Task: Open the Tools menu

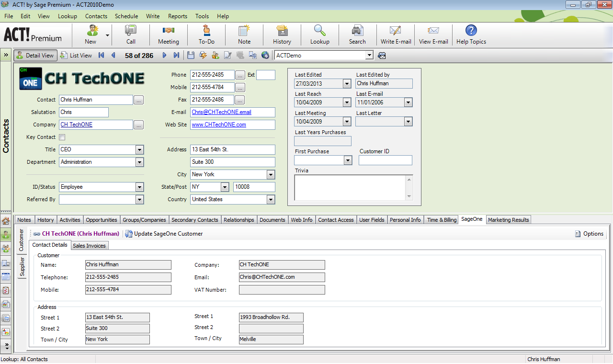Action: 202,16
